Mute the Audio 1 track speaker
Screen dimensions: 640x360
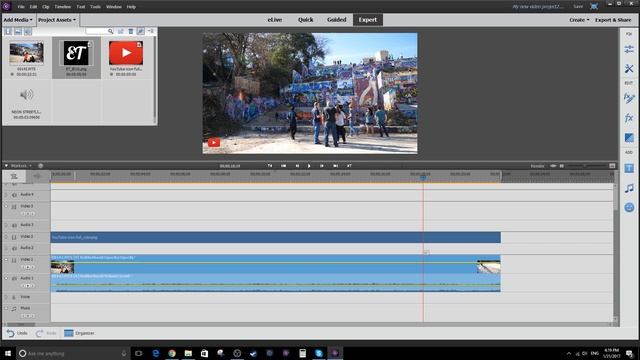click(14, 278)
